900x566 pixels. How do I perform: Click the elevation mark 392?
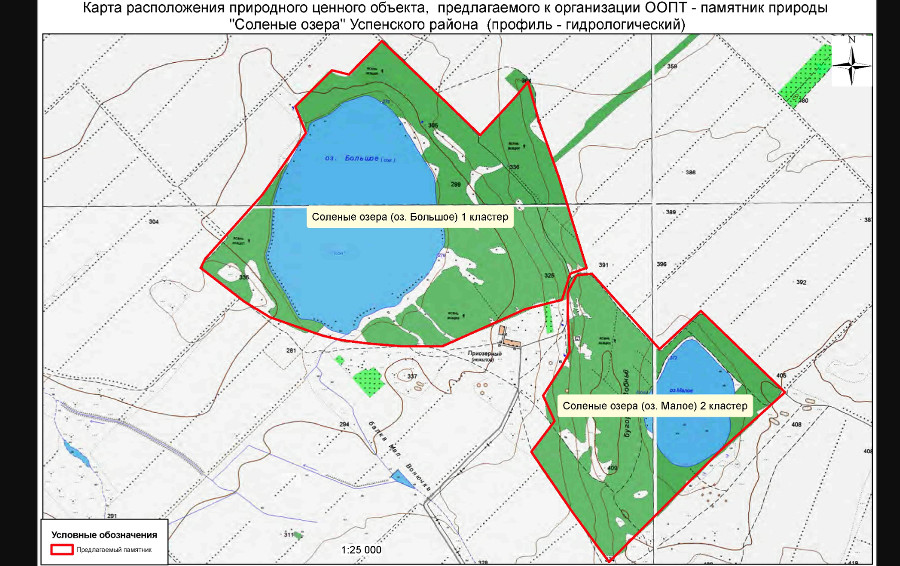800,283
